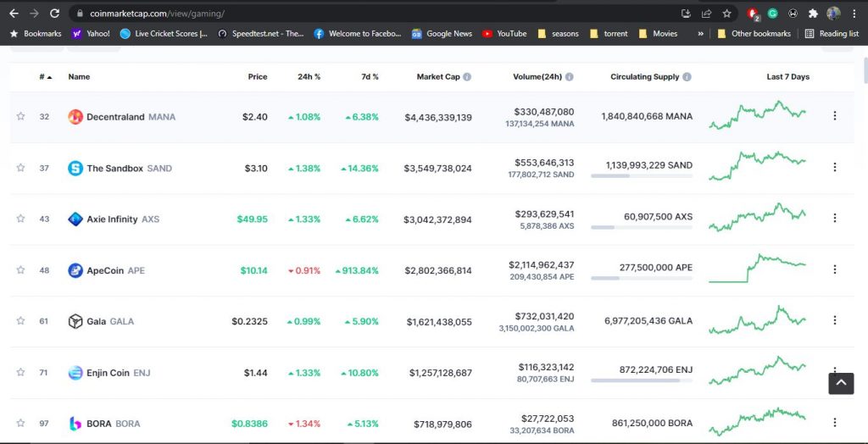Image resolution: width=868 pixels, height=444 pixels.
Task: Sort table by 24h % column
Action: pyautogui.click(x=309, y=77)
